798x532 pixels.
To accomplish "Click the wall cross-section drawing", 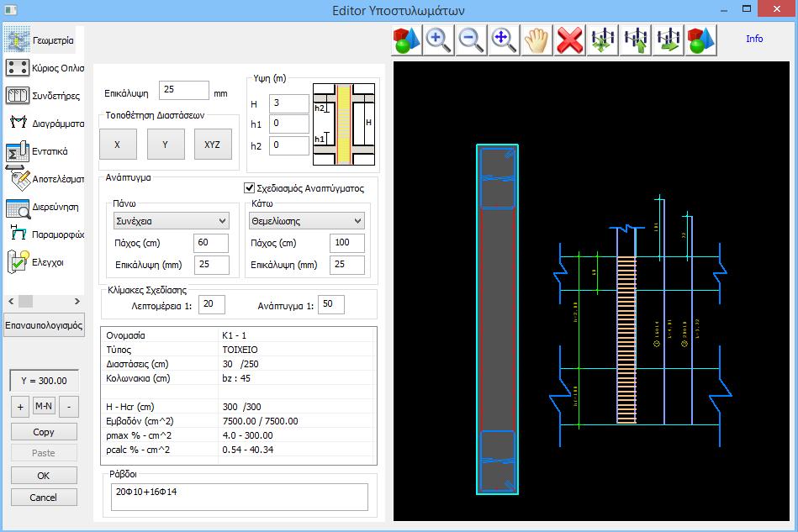I will [497, 319].
